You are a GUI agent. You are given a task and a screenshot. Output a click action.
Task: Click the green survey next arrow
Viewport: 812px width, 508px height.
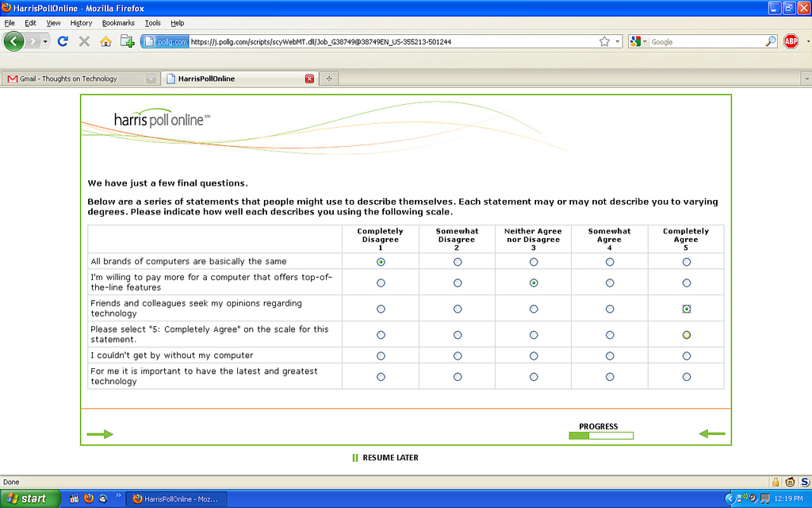coord(100,434)
